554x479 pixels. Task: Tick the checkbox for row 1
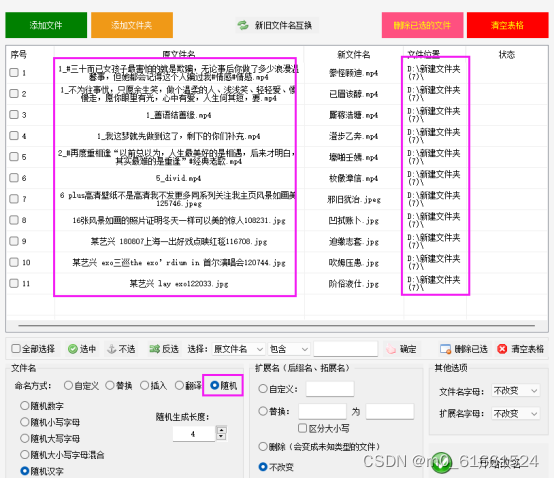(x=14, y=72)
